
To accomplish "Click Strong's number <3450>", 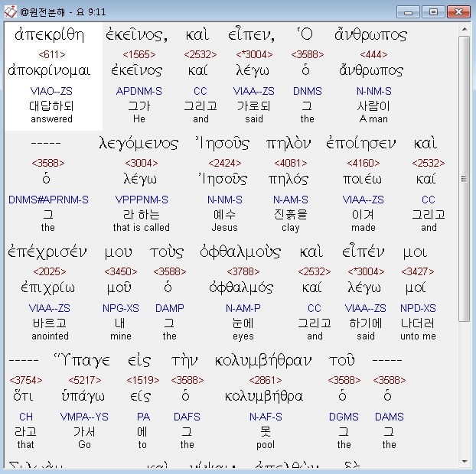I will click(x=121, y=271).
